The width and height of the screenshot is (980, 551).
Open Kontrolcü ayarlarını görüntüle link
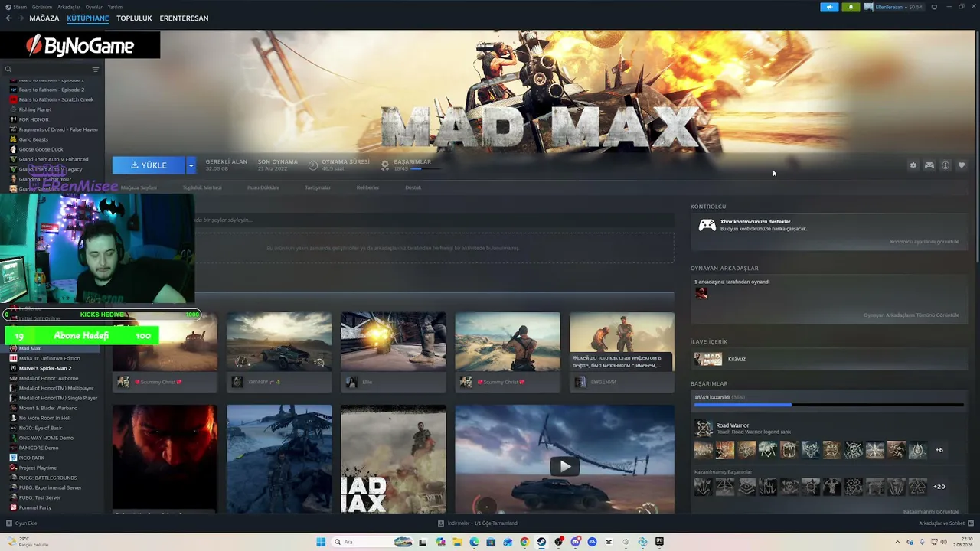(924, 242)
